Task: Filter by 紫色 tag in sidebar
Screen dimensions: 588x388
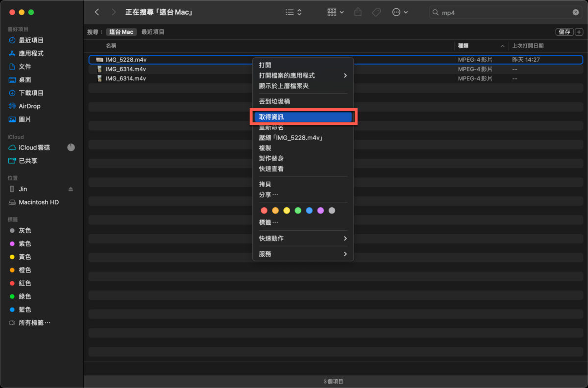Action: 25,244
